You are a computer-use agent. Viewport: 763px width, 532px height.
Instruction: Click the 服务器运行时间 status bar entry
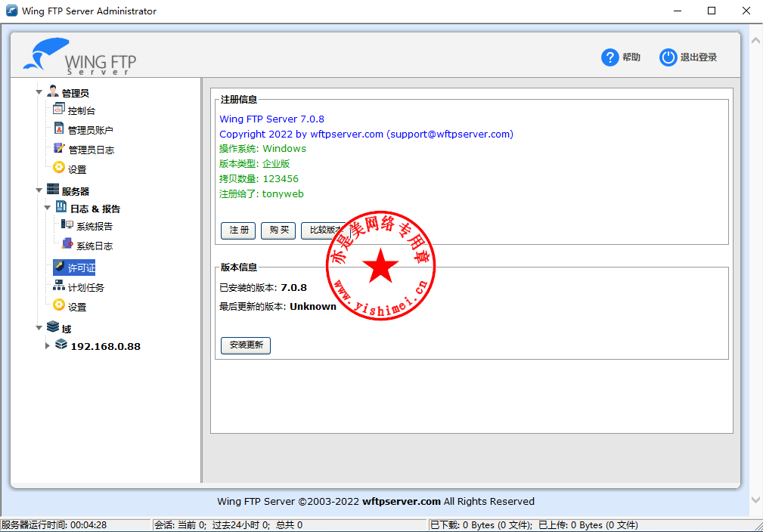click(54, 525)
